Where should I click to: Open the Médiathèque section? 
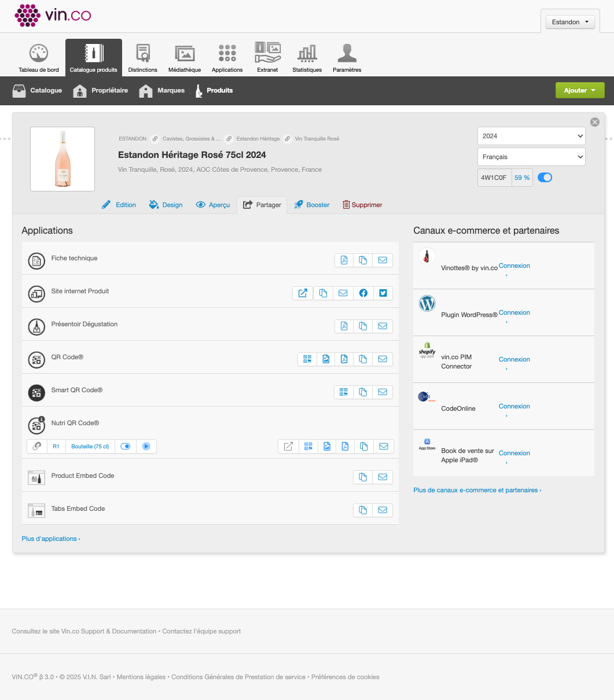(x=185, y=58)
